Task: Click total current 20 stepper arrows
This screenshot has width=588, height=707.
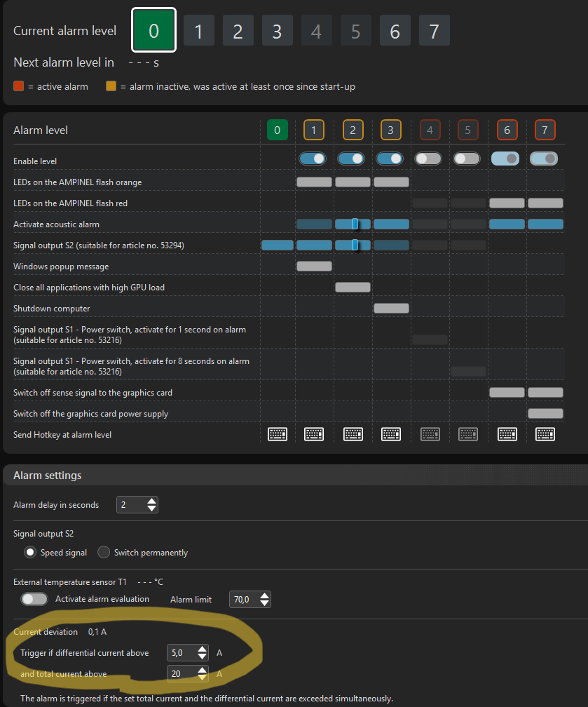Action: 203,673
